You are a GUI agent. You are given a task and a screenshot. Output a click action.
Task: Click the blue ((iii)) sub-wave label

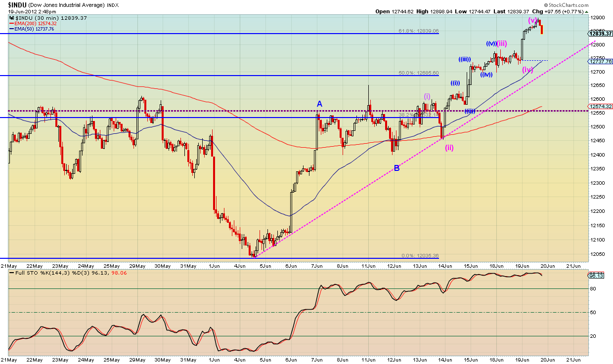pyautogui.click(x=464, y=59)
